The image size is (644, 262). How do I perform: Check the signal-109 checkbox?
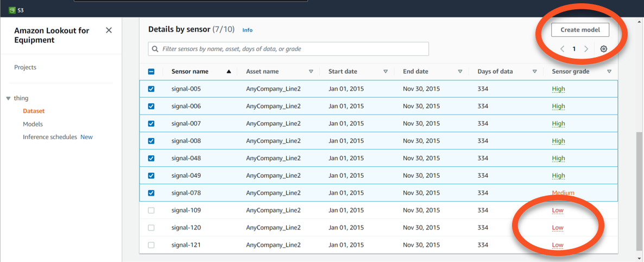pos(151,210)
